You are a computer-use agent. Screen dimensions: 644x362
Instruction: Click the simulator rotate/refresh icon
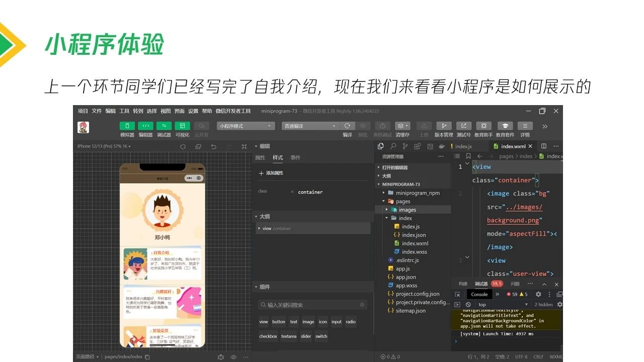[x=183, y=146]
